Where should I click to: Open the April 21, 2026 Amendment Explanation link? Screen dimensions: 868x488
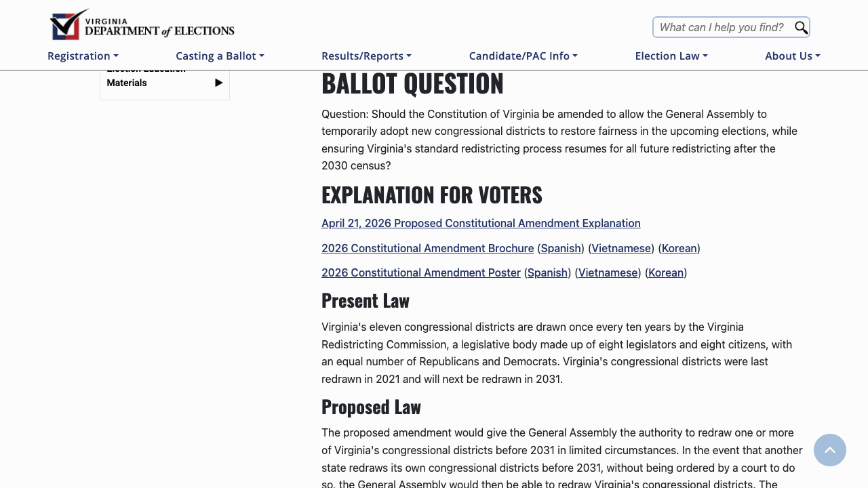pos(481,223)
